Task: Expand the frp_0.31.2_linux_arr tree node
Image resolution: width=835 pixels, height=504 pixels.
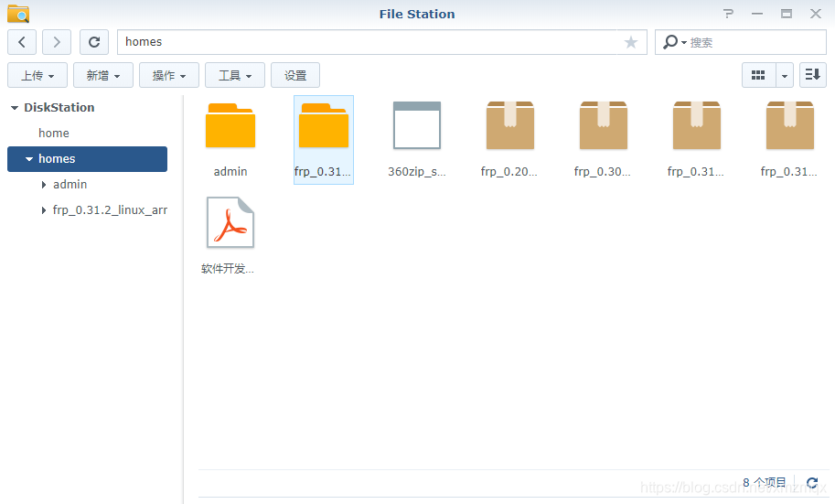Action: tap(44, 209)
